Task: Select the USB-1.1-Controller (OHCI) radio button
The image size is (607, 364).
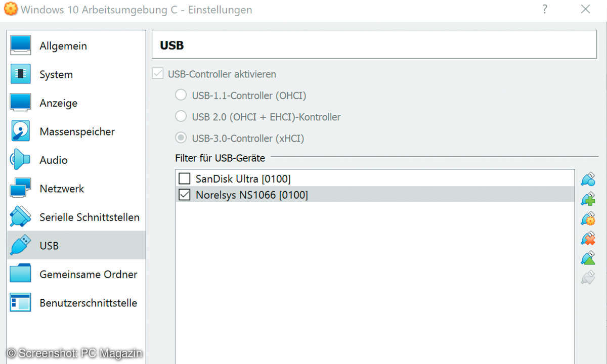Action: 181,95
